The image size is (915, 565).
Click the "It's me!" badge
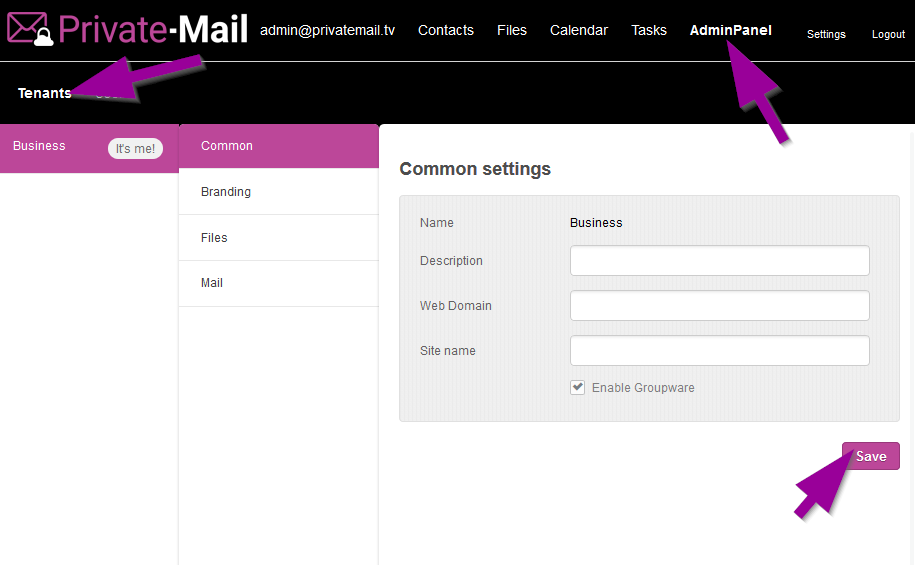coord(135,149)
